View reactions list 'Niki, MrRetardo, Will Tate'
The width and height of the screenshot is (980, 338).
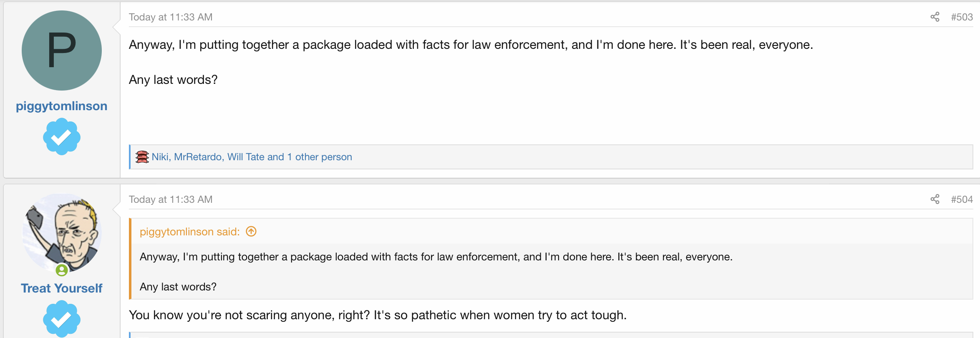(252, 157)
